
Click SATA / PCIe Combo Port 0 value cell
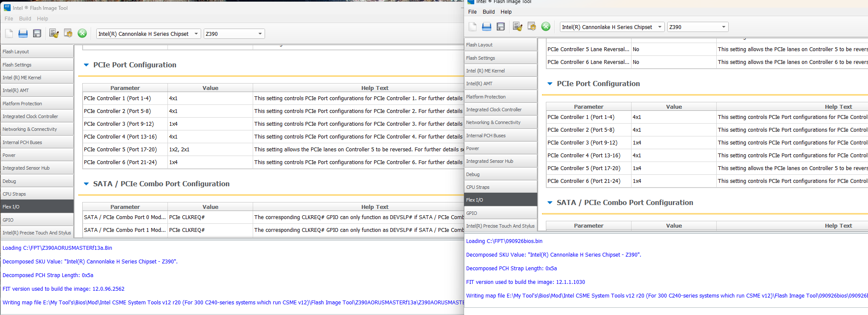coord(210,217)
